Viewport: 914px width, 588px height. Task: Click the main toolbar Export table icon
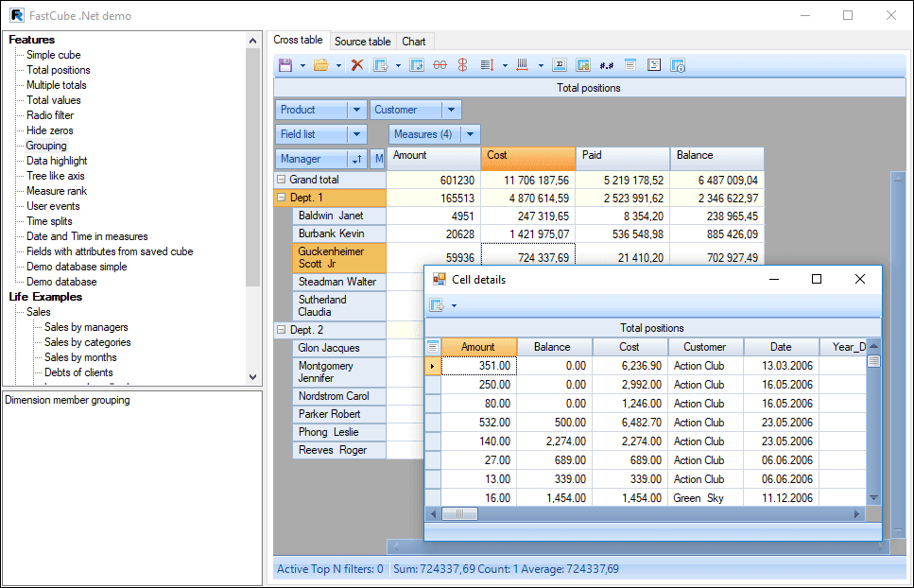[x=381, y=65]
